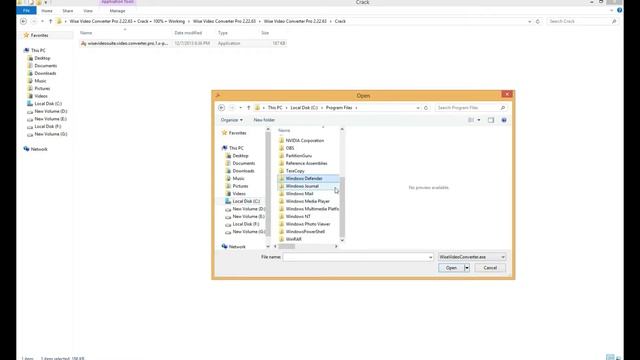Image resolution: width=640 pixels, height=360 pixels.
Task: Open the change view options dropdown arrow
Action: tap(479, 120)
